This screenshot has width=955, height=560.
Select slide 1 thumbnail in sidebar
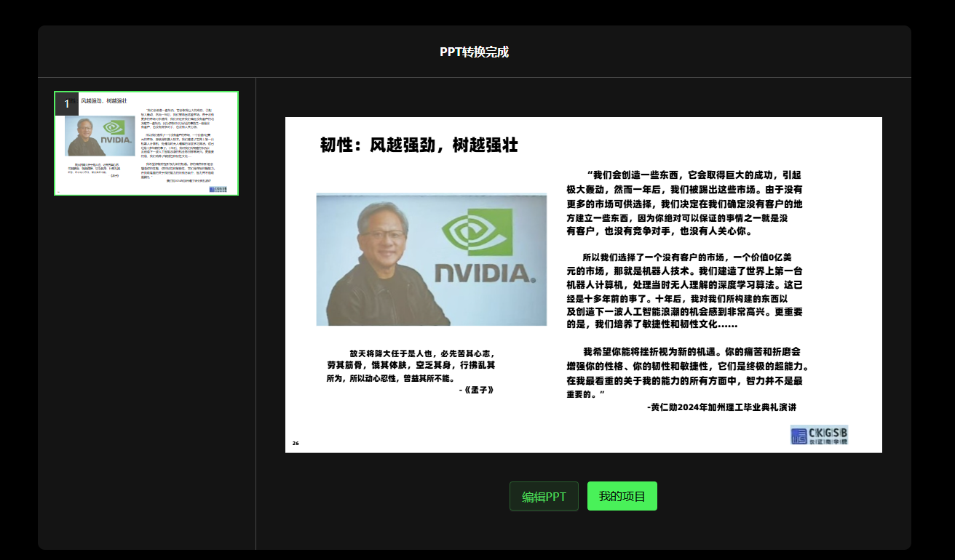coord(146,143)
